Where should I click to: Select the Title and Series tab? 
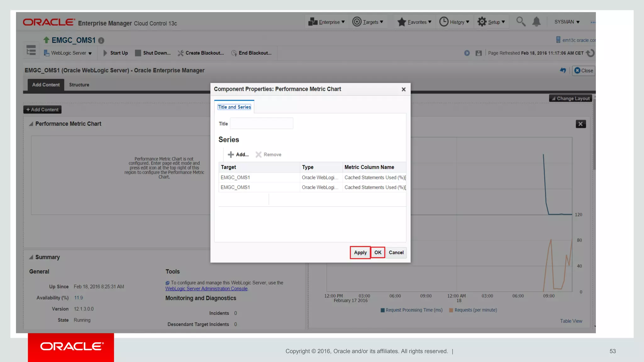coord(234,107)
